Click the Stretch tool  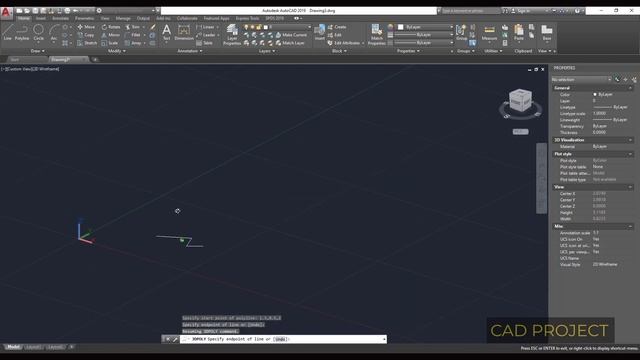(x=87, y=43)
